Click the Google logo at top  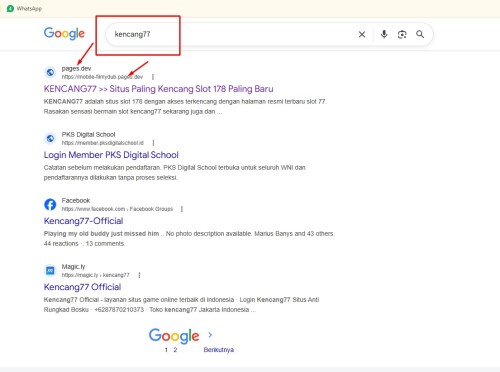coord(64,34)
